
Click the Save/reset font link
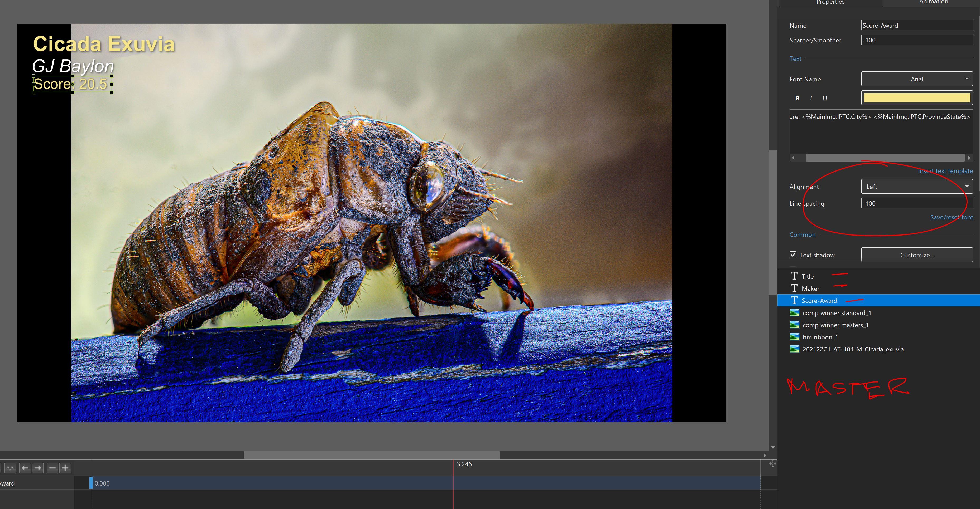[x=951, y=217]
